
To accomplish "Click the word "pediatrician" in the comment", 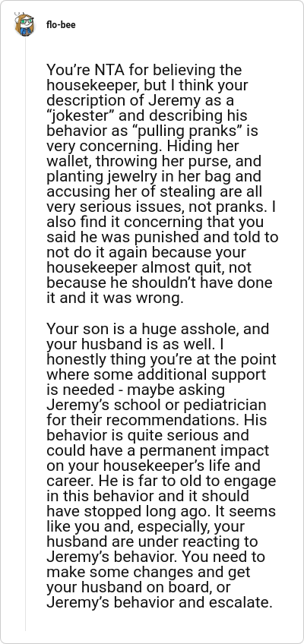I will coord(231,406).
